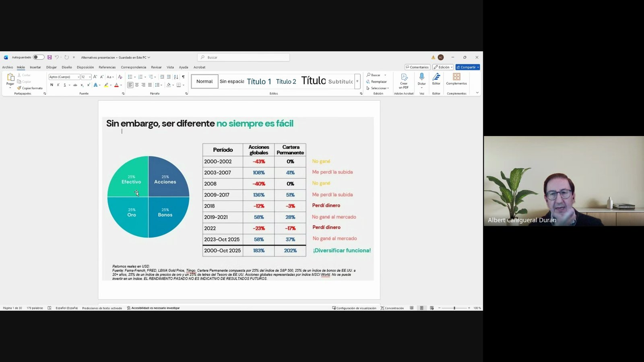644x362 pixels.
Task: Click Copiar formato paintbrush
Action: [x=30, y=88]
